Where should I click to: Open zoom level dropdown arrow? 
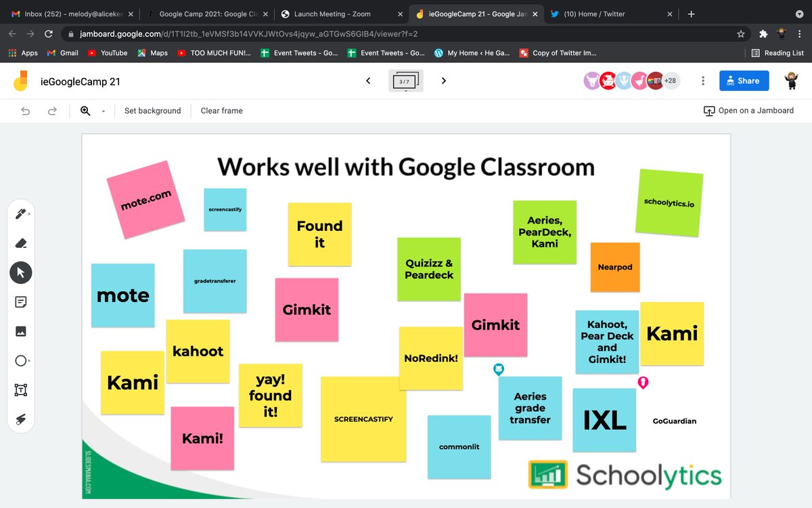[104, 112]
